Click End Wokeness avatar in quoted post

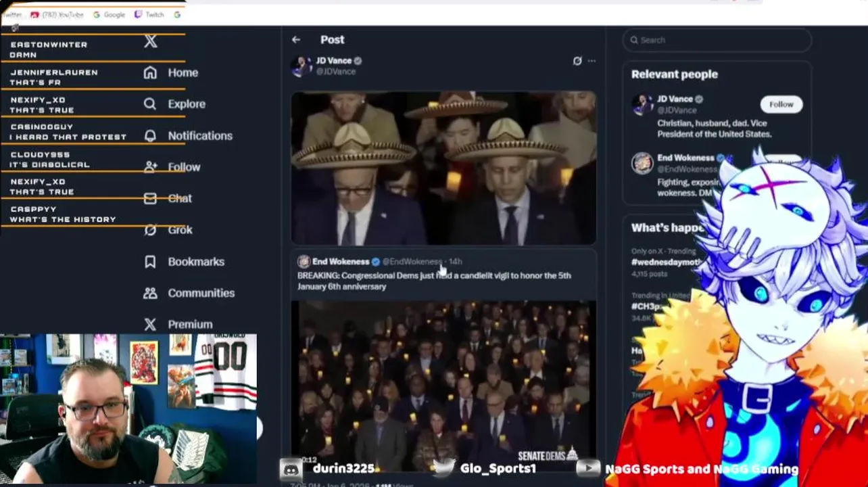[x=304, y=261]
